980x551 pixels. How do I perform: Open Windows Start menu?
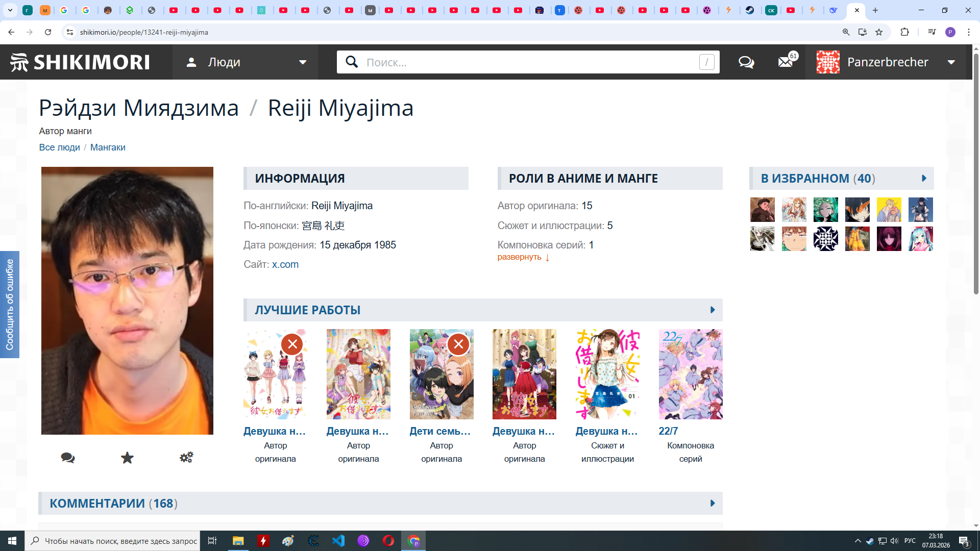12,541
